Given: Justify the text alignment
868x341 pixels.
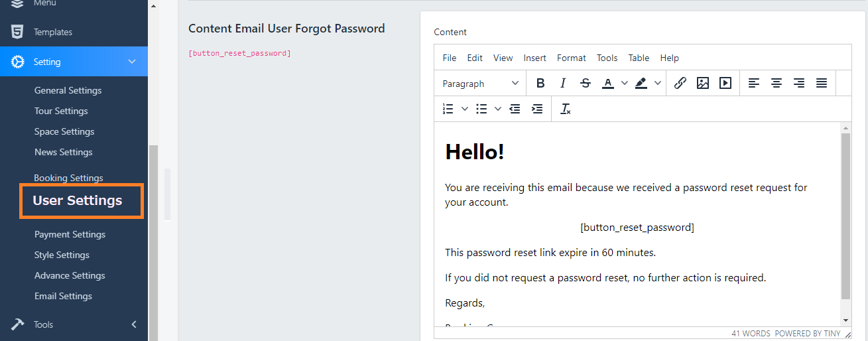Looking at the screenshot, I should point(821,84).
